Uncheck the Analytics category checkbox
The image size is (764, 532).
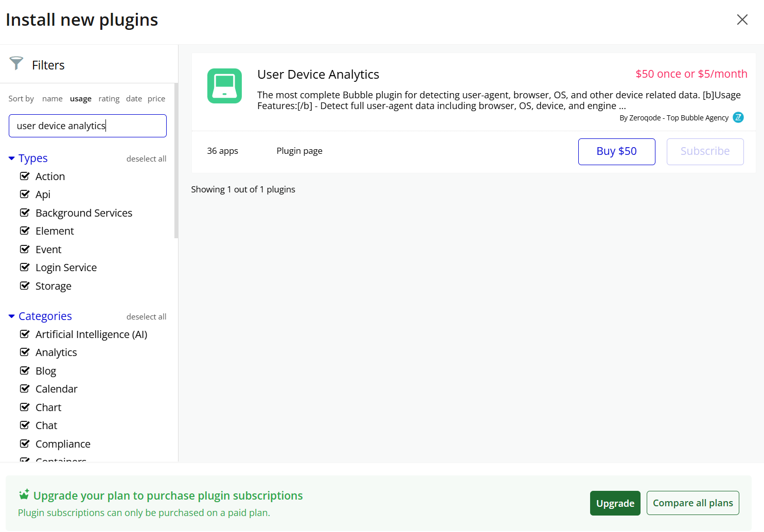click(x=25, y=352)
